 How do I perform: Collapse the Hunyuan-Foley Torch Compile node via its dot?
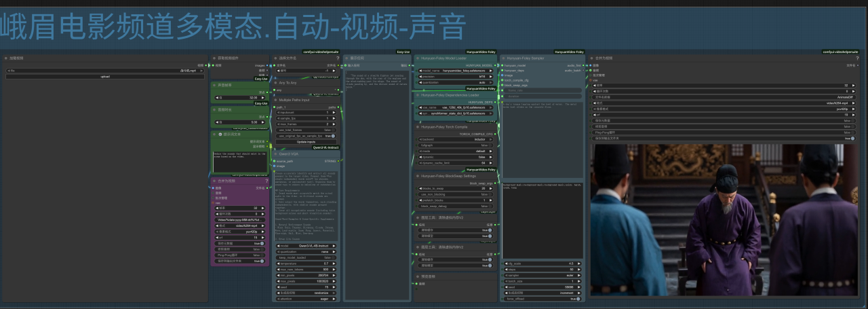coord(417,127)
